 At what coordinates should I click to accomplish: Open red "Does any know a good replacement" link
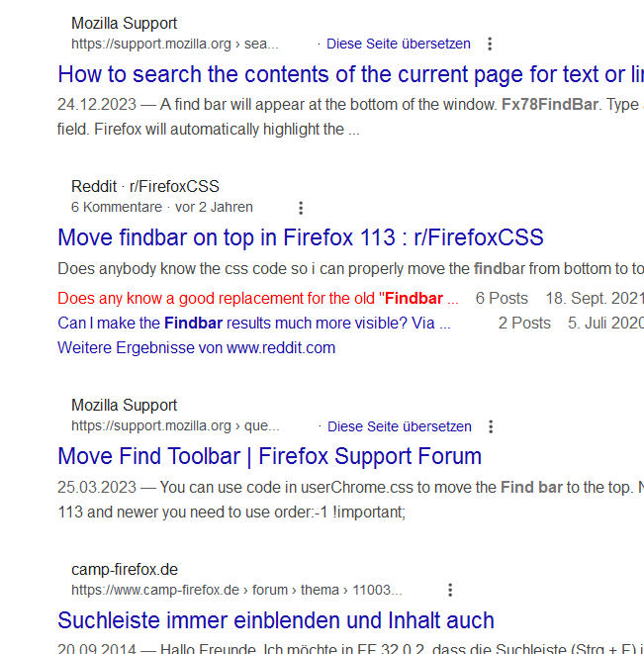[x=257, y=298]
